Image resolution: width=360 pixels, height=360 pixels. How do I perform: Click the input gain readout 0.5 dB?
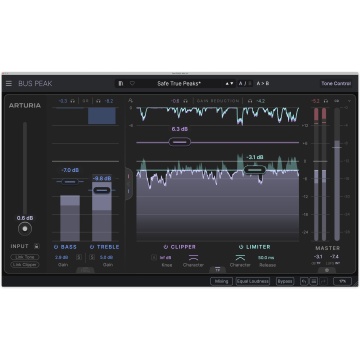(x=25, y=218)
